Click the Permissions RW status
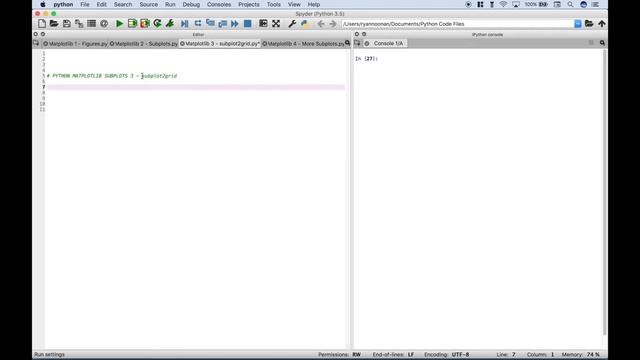Image resolution: width=640 pixels, height=360 pixels. [340, 354]
